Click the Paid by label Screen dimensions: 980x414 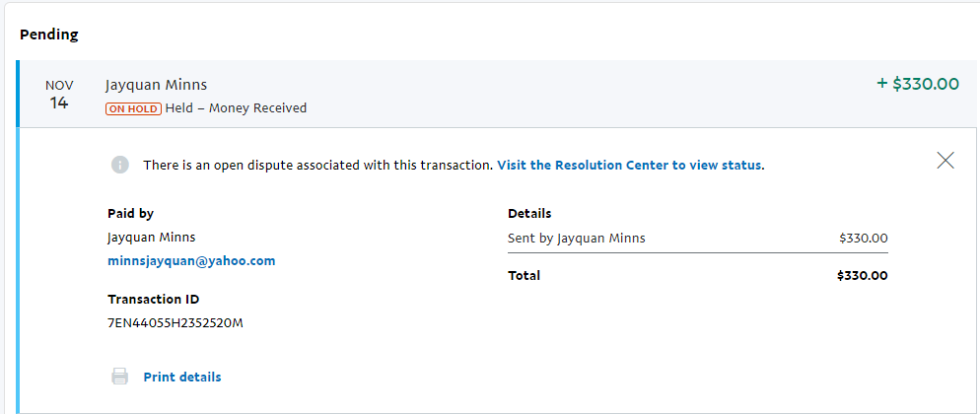tap(130, 213)
